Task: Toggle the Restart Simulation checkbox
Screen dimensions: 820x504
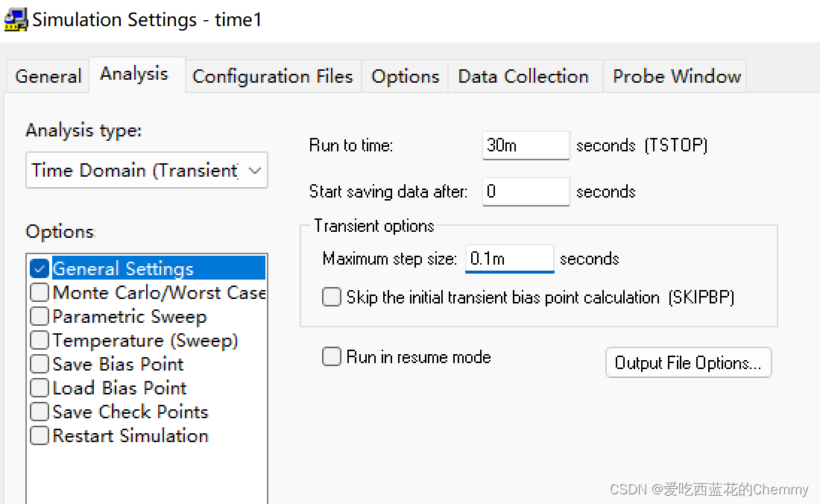Action: [40, 435]
